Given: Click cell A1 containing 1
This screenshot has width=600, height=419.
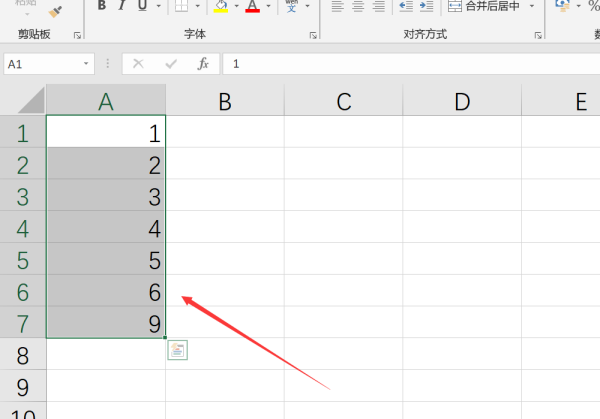Looking at the screenshot, I should 106,132.
